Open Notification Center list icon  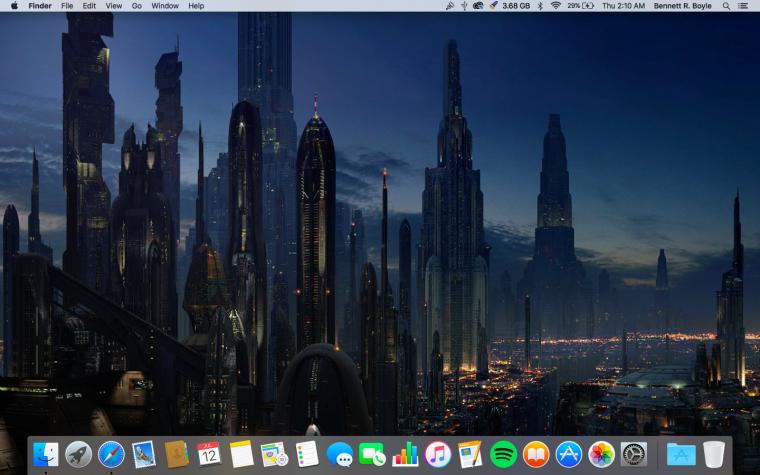tap(743, 6)
